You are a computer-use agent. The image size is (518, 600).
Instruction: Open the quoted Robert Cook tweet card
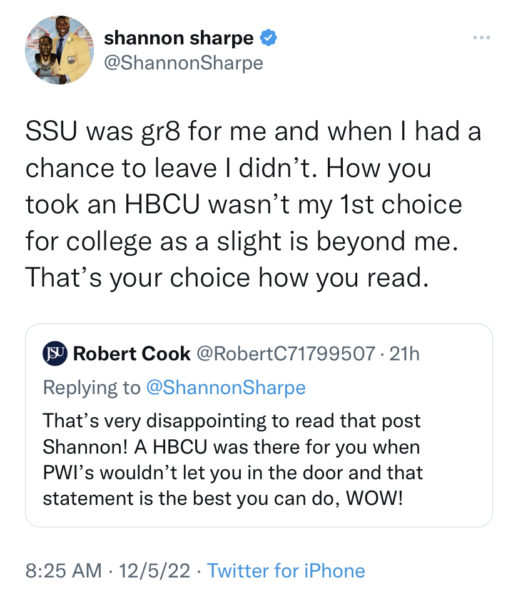[x=259, y=425]
